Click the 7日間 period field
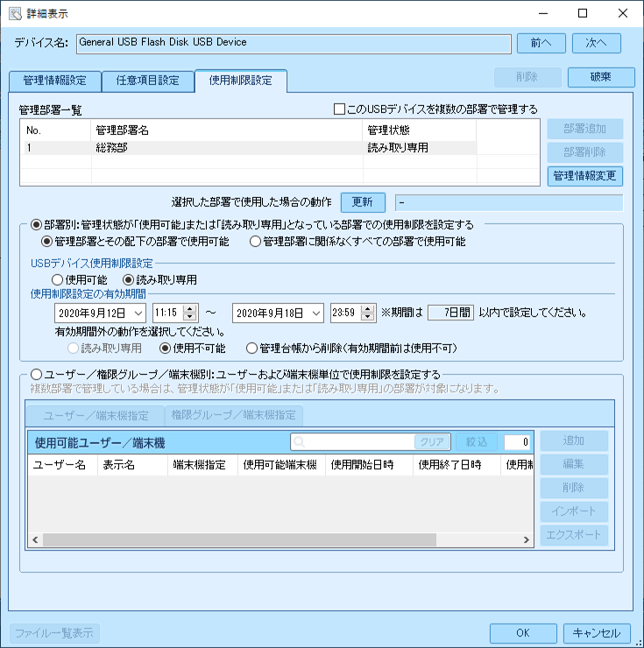 click(451, 313)
